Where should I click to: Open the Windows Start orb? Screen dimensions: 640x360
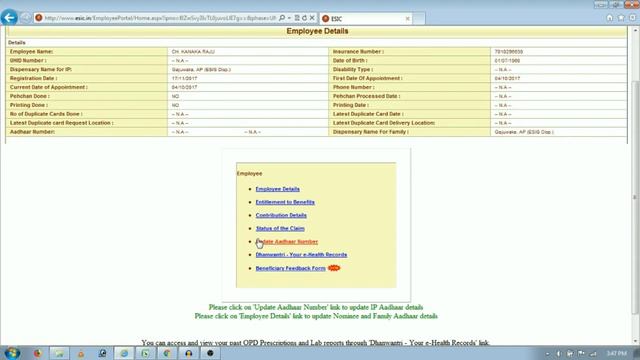[x=12, y=353]
